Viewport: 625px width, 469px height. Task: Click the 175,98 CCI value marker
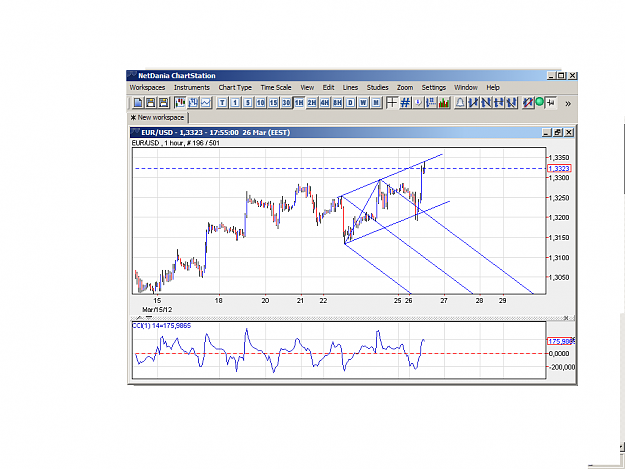point(560,341)
